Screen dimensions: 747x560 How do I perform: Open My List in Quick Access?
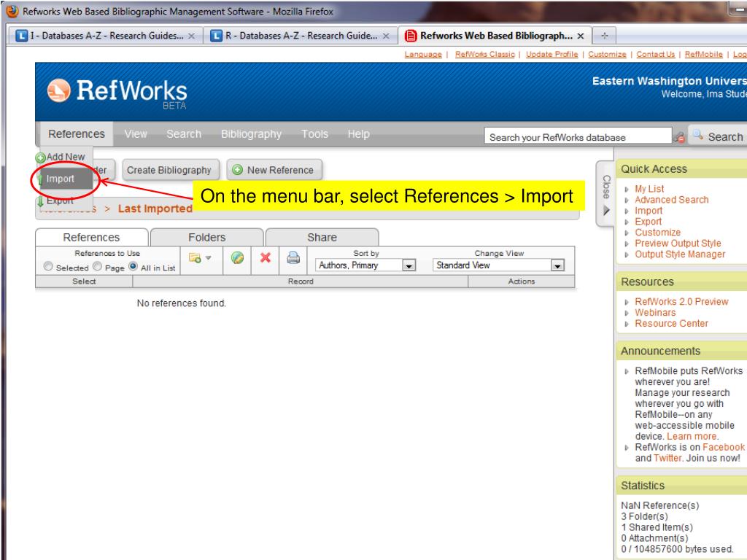click(649, 189)
